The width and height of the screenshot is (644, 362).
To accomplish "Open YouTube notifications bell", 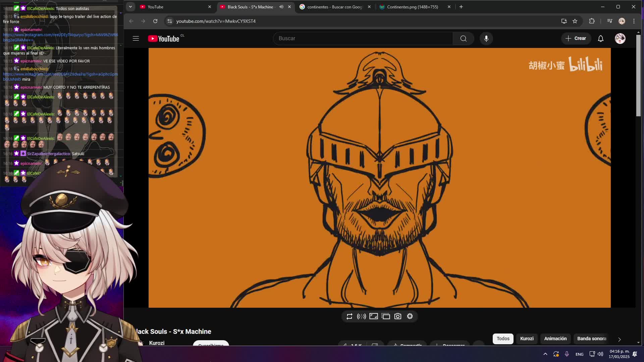I will click(600, 39).
